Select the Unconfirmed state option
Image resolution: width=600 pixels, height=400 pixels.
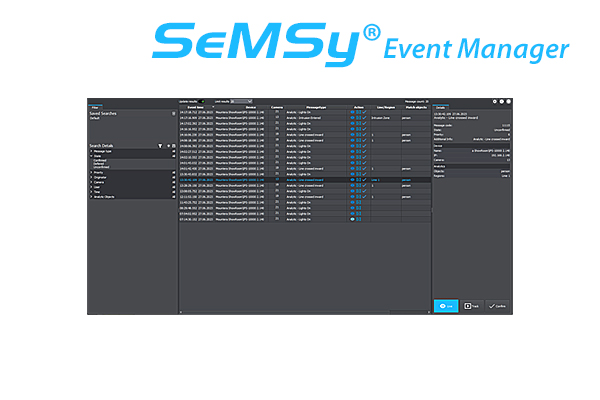coord(101,167)
